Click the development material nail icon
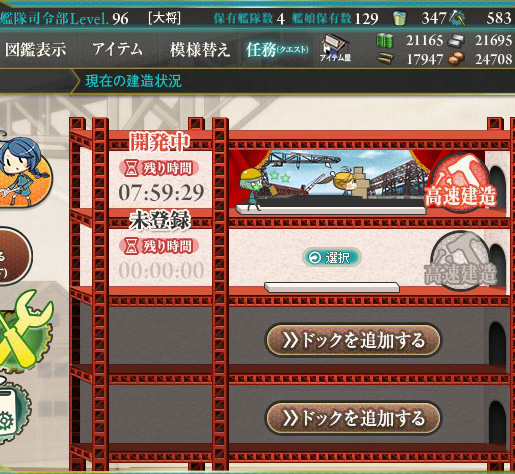 [457, 18]
